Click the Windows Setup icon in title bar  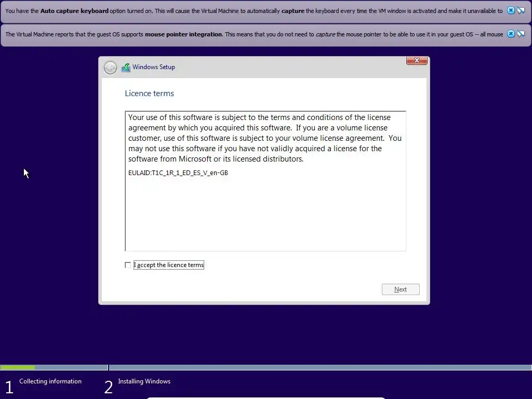click(x=126, y=68)
